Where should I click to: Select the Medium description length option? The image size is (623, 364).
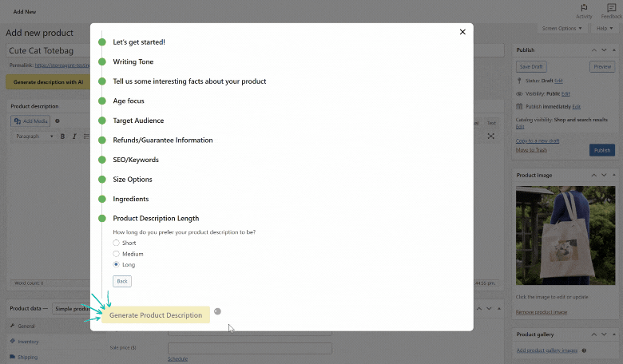point(116,254)
